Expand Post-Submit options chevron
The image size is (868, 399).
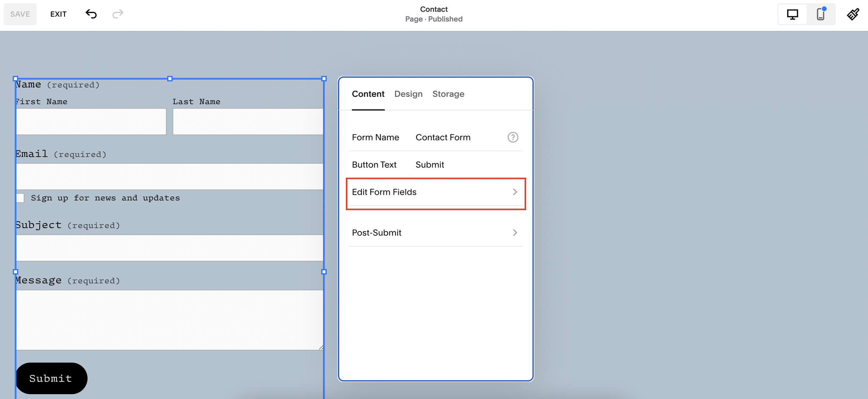pyautogui.click(x=515, y=233)
